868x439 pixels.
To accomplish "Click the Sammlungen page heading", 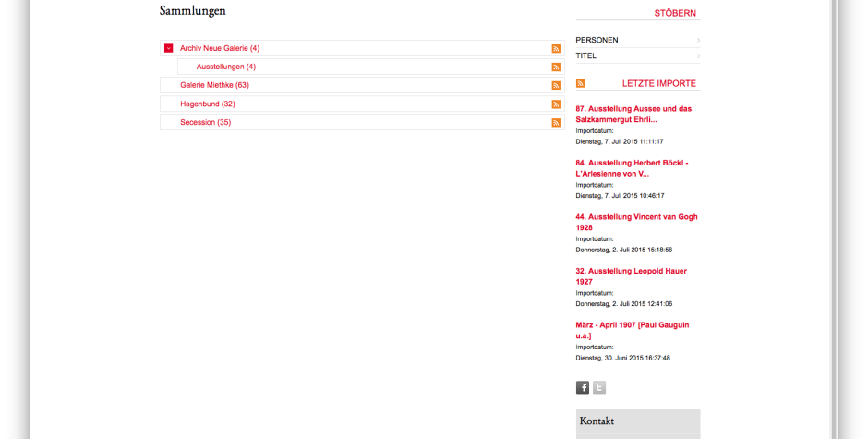I will pos(193,10).
